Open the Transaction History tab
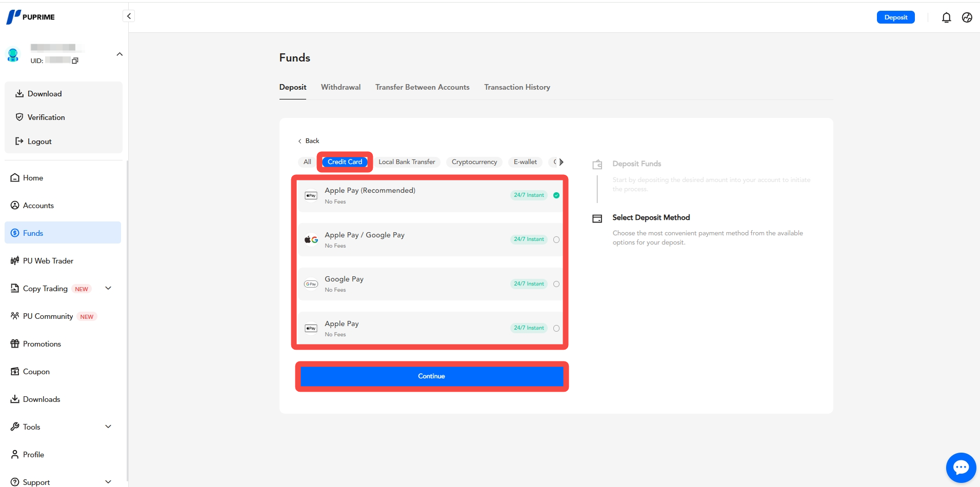The height and width of the screenshot is (487, 980). click(517, 87)
